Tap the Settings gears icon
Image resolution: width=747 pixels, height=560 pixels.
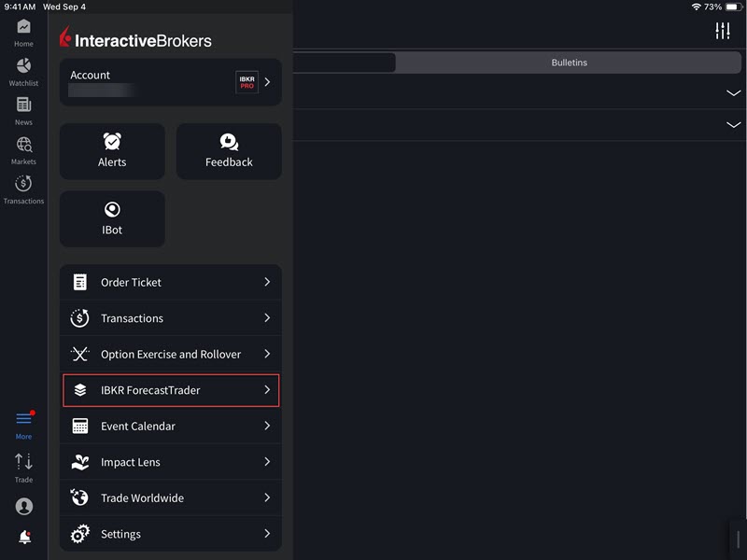(79, 534)
